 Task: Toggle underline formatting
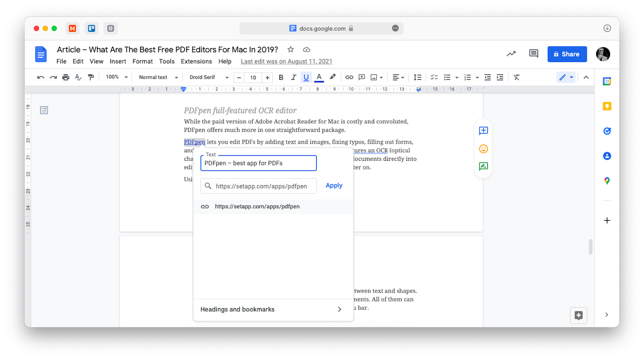(x=306, y=78)
